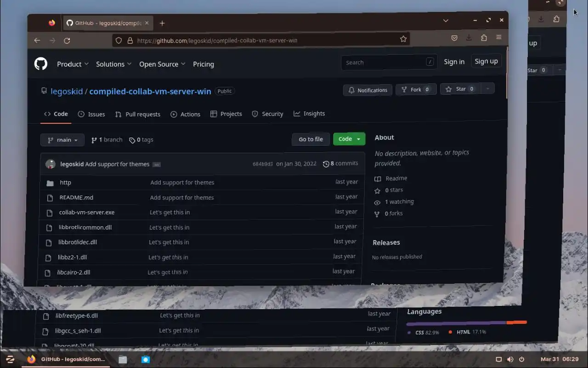
Task: Open libcairo-2.dll file
Action: coord(73,272)
